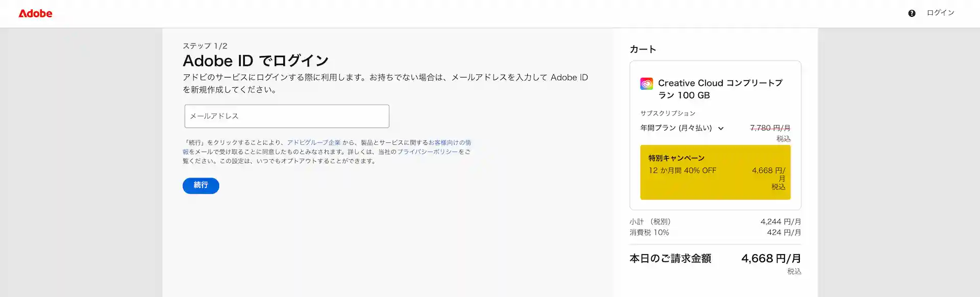The image size is (980, 297).
Task: Click the 4,244 円/月 subtotal value
Action: 780,221
